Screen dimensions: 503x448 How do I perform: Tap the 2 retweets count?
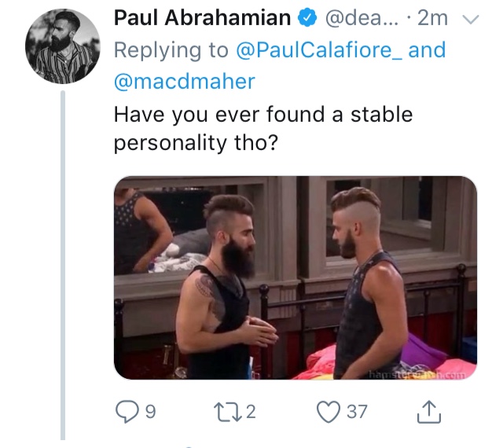251,412
